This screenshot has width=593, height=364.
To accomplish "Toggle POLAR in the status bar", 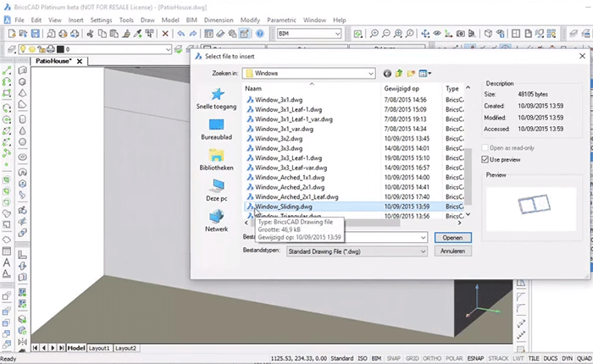I will click(454, 358).
